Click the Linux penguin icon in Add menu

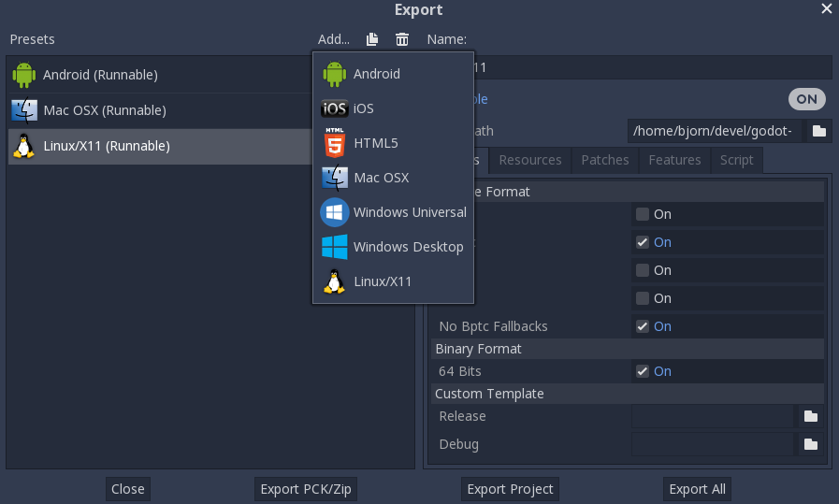pyautogui.click(x=335, y=281)
